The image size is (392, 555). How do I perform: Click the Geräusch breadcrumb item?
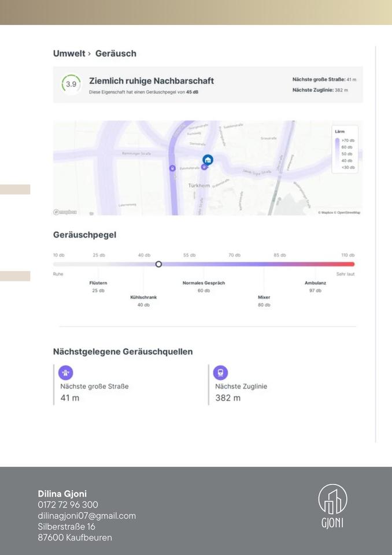point(116,54)
